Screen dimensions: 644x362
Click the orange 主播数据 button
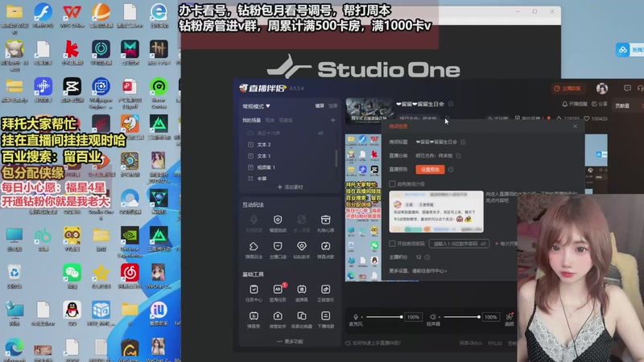pos(568,88)
